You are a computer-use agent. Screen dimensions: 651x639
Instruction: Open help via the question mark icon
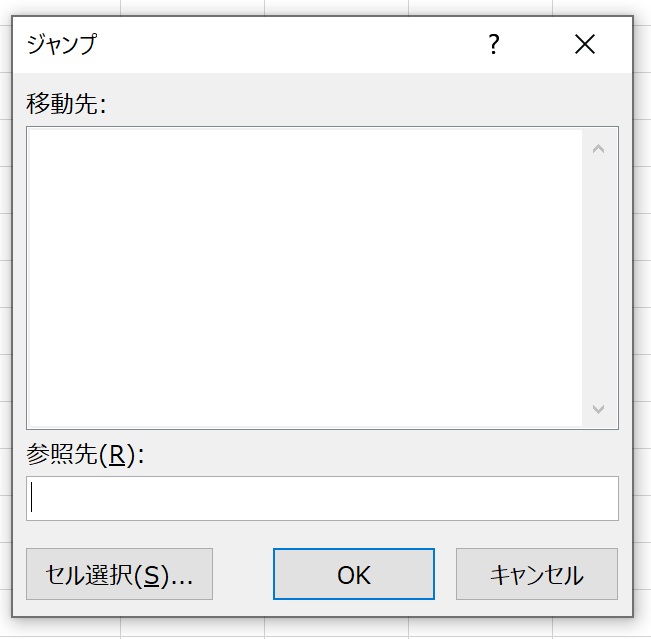(x=494, y=44)
